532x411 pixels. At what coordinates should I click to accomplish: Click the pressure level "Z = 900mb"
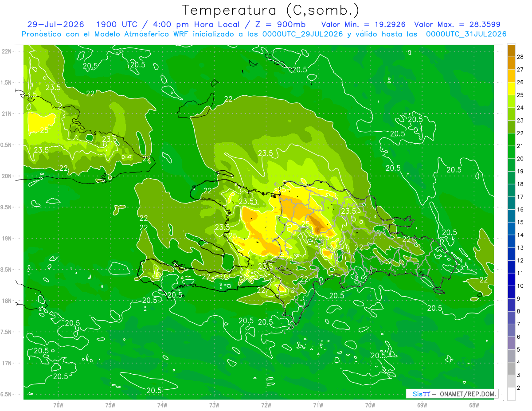pyautogui.click(x=282, y=24)
